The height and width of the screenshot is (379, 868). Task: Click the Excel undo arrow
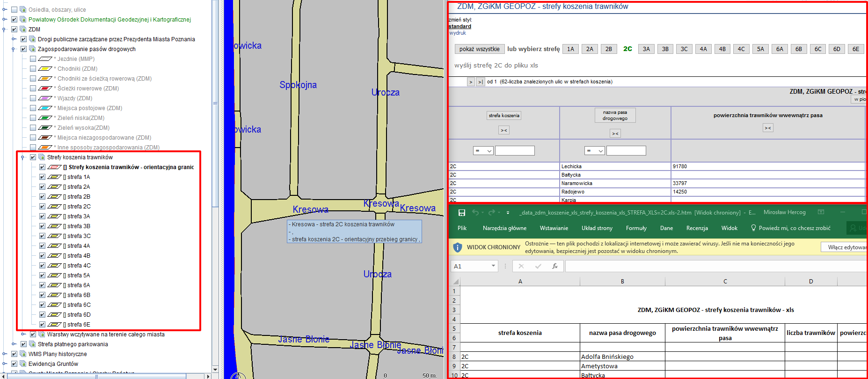click(475, 213)
